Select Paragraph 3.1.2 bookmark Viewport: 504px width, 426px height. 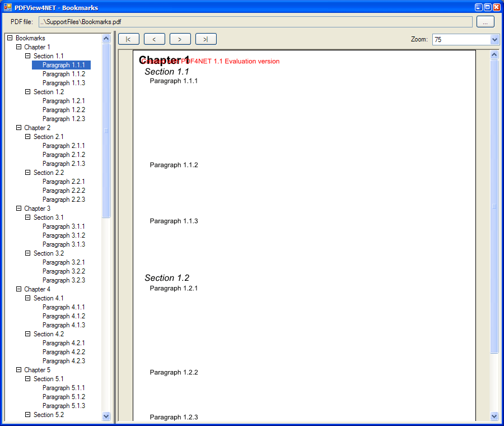[x=64, y=235]
